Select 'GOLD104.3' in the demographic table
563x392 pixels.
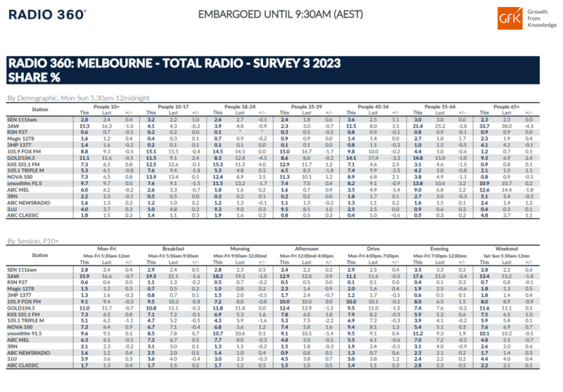[21, 158]
